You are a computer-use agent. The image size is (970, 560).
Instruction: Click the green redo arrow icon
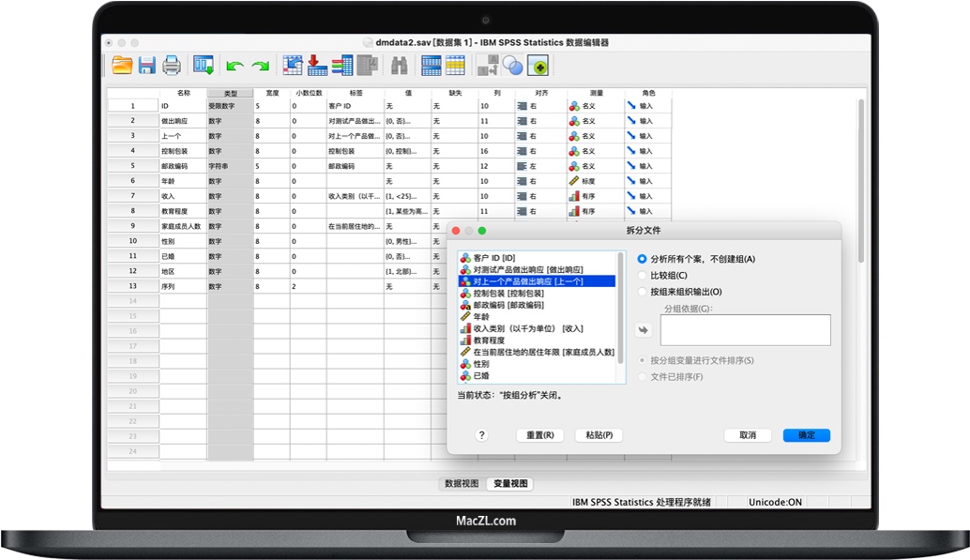pos(260,66)
